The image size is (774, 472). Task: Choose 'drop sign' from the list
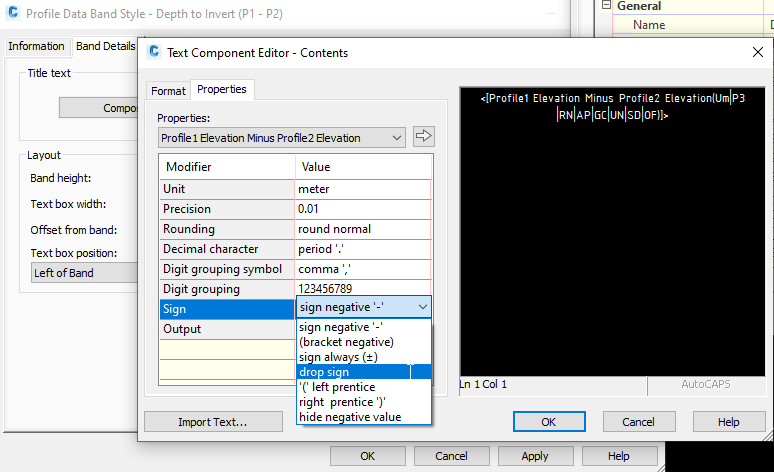[x=364, y=372]
